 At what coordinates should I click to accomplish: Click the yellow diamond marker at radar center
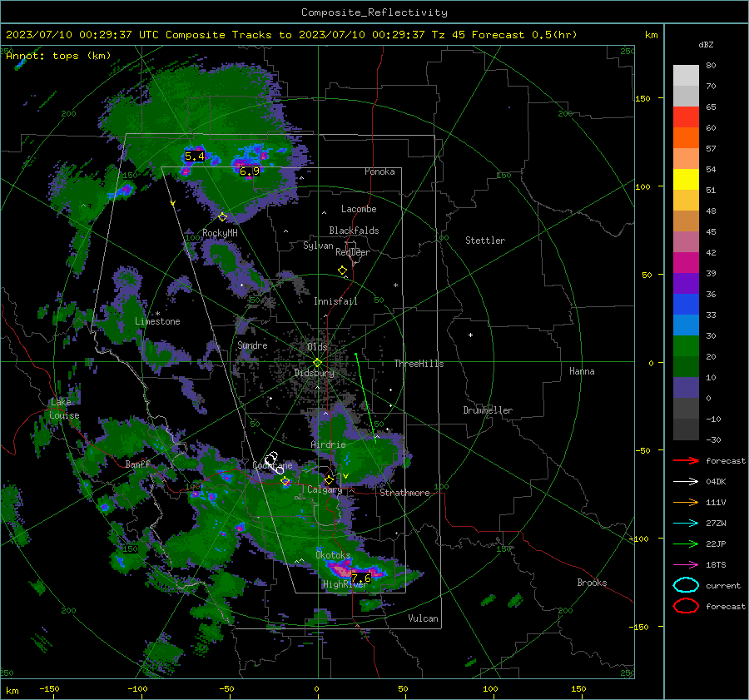point(317,363)
